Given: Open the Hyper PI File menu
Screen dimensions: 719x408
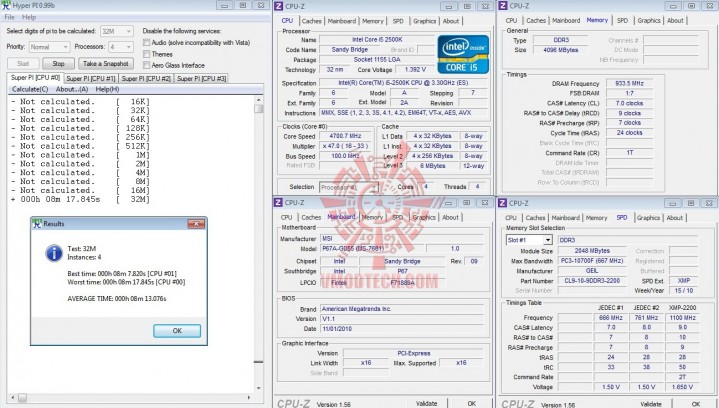Looking at the screenshot, I should tap(9, 17).
